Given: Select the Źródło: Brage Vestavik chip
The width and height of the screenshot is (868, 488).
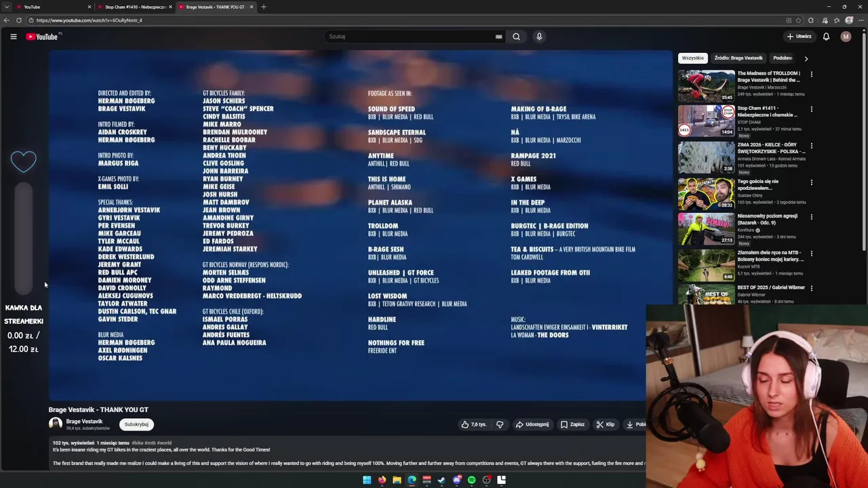Looking at the screenshot, I should (738, 58).
